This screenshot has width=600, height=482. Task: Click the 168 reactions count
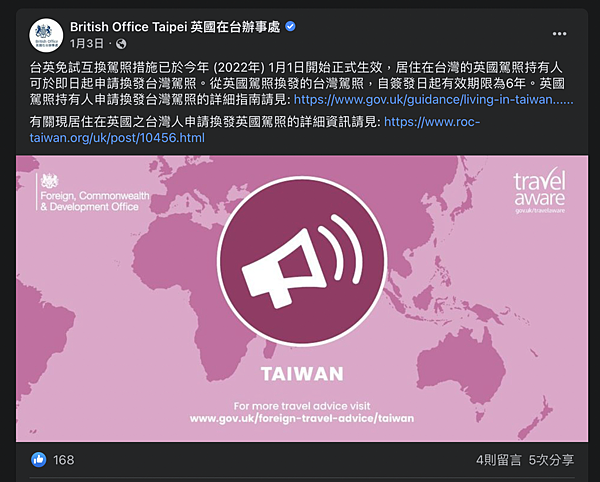coord(64,460)
